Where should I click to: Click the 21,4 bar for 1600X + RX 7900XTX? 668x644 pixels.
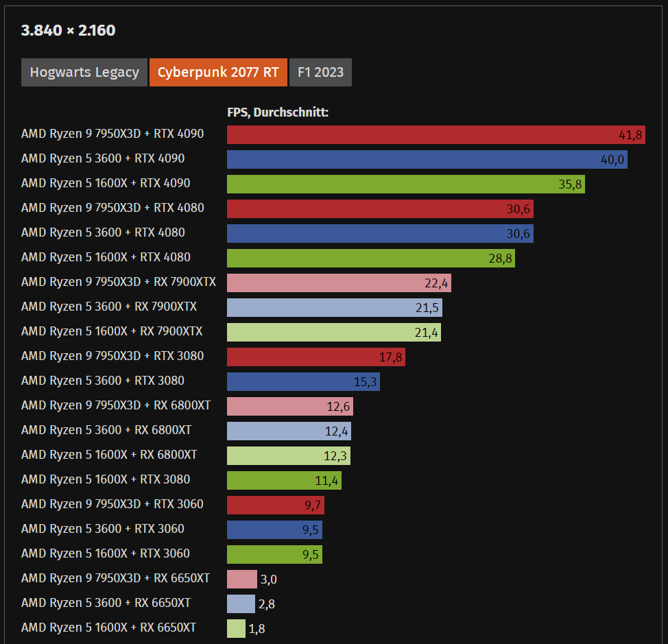(333, 332)
